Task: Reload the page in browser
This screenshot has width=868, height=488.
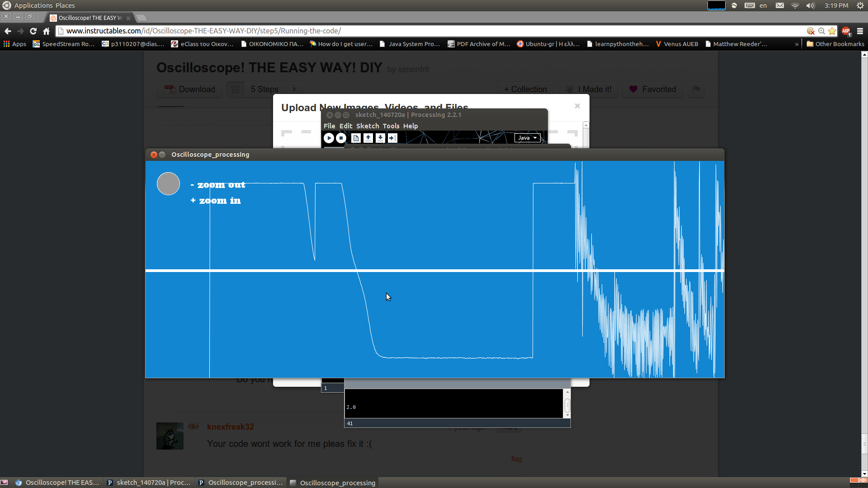Action: pyautogui.click(x=33, y=31)
